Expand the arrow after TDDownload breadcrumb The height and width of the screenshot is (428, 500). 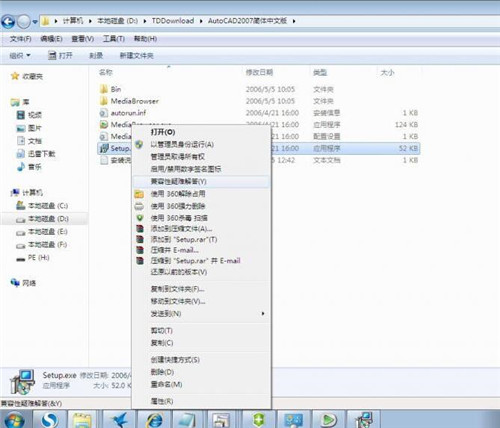click(201, 21)
